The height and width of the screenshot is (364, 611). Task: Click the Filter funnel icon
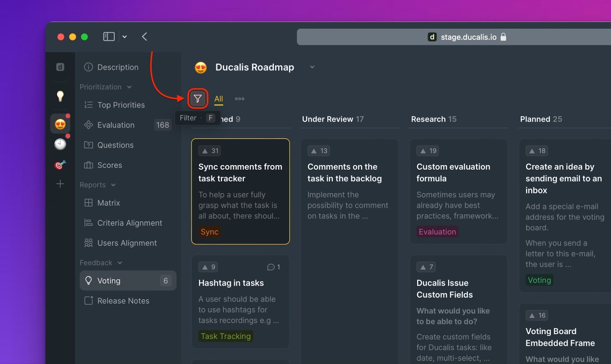coord(197,99)
